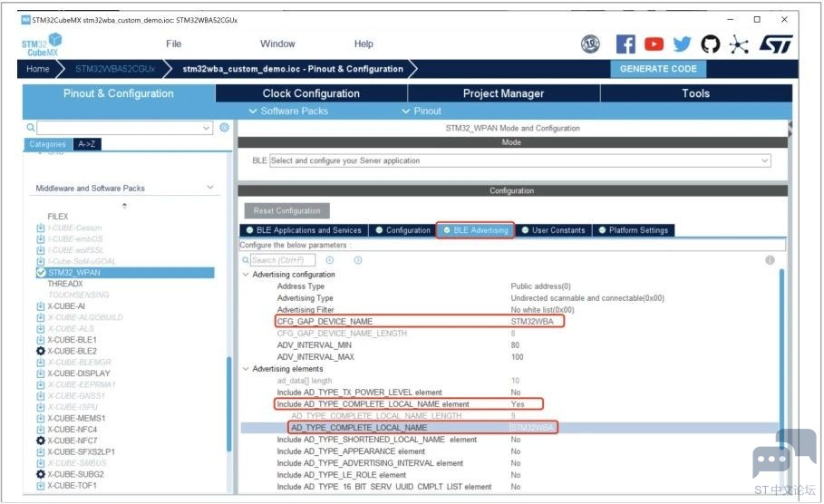824x504 pixels.
Task: Open the ST YouTube channel icon
Action: pos(654,44)
